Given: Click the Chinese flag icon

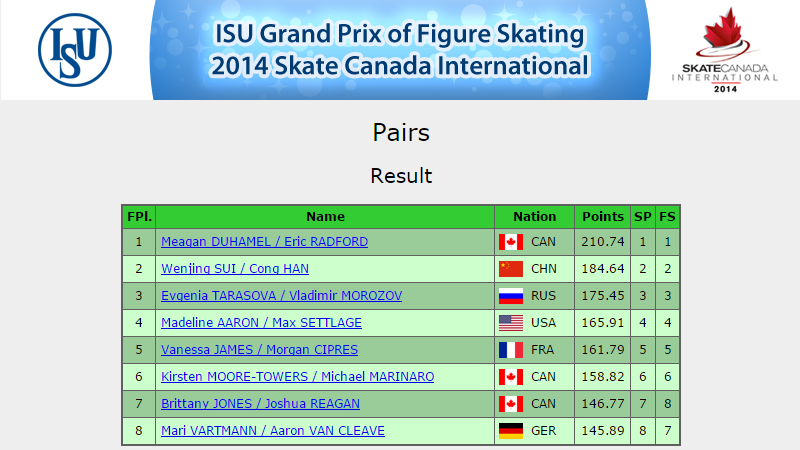Looking at the screenshot, I should pos(511,269).
